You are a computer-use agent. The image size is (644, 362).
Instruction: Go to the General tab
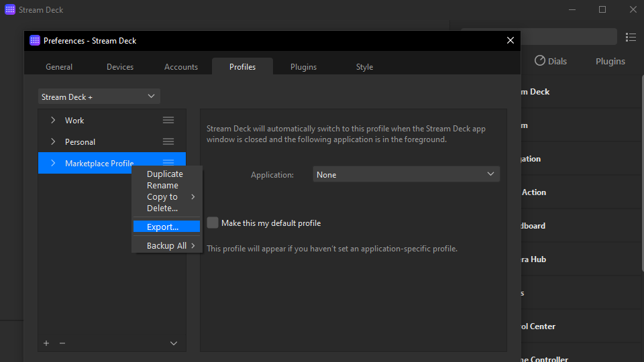click(59, 66)
